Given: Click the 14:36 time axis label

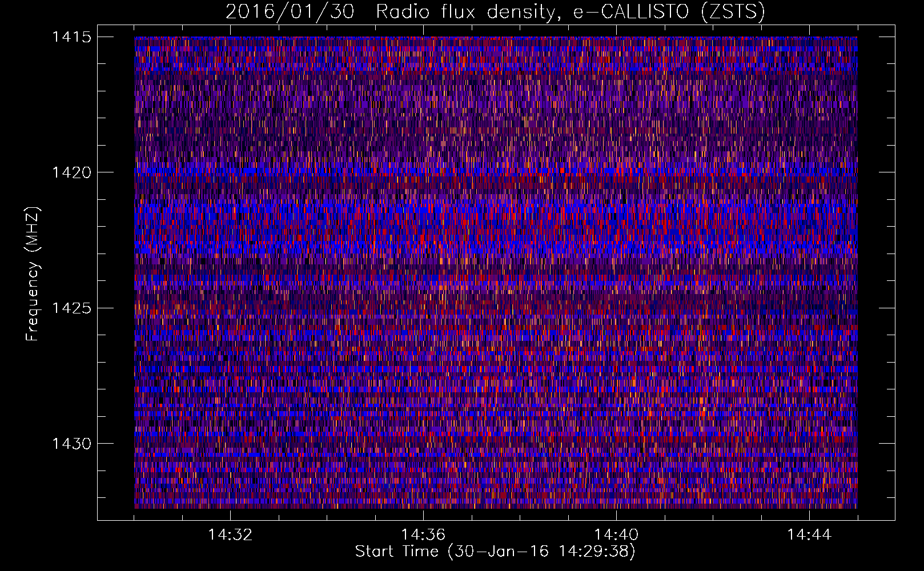Looking at the screenshot, I should click(x=423, y=535).
